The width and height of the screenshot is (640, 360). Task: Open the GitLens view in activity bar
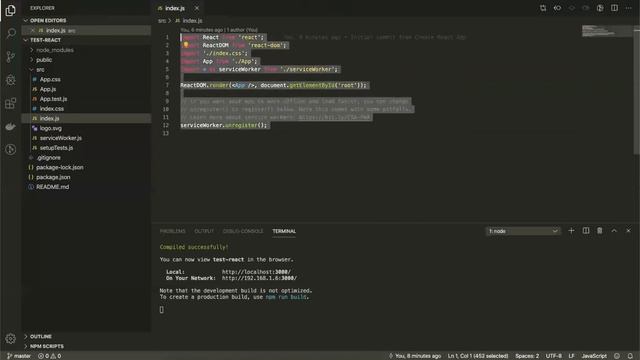click(x=11, y=149)
